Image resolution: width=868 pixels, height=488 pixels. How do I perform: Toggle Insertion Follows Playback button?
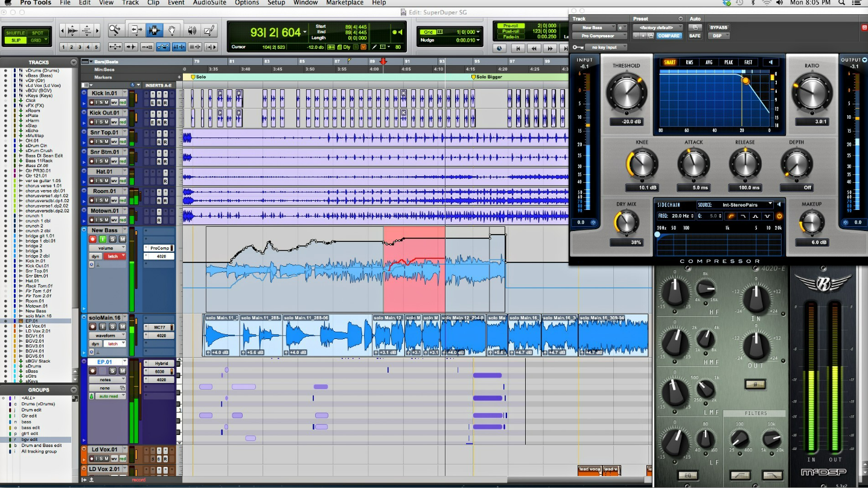pyautogui.click(x=211, y=47)
